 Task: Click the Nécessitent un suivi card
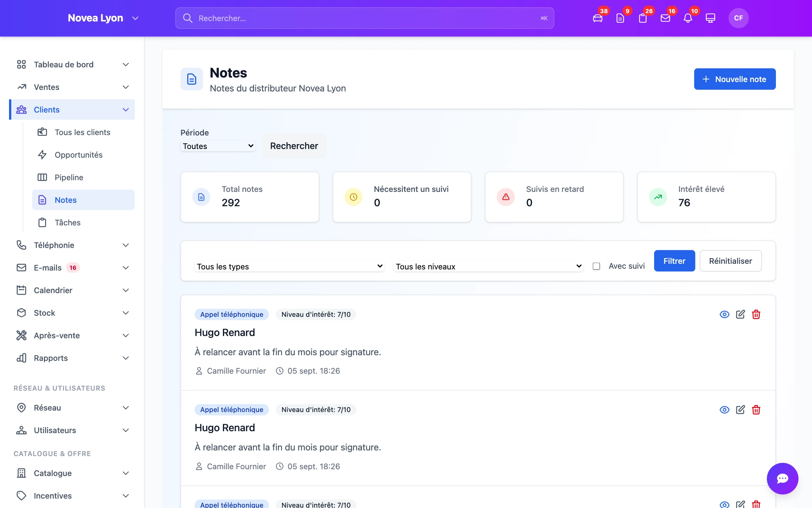coord(402,197)
